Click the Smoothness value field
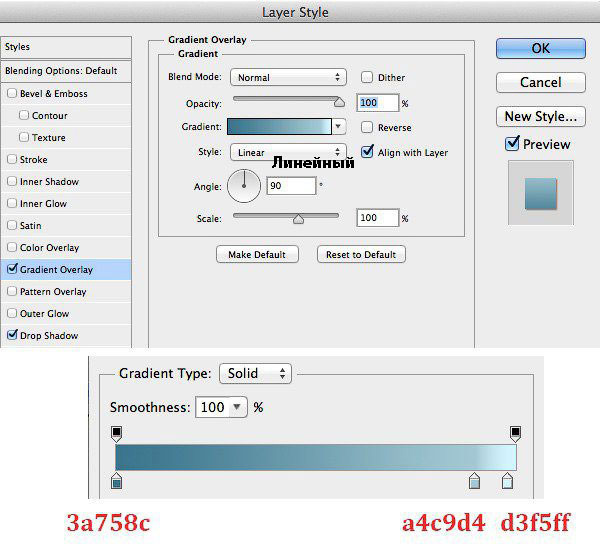The width and height of the screenshot is (600, 554). (214, 407)
